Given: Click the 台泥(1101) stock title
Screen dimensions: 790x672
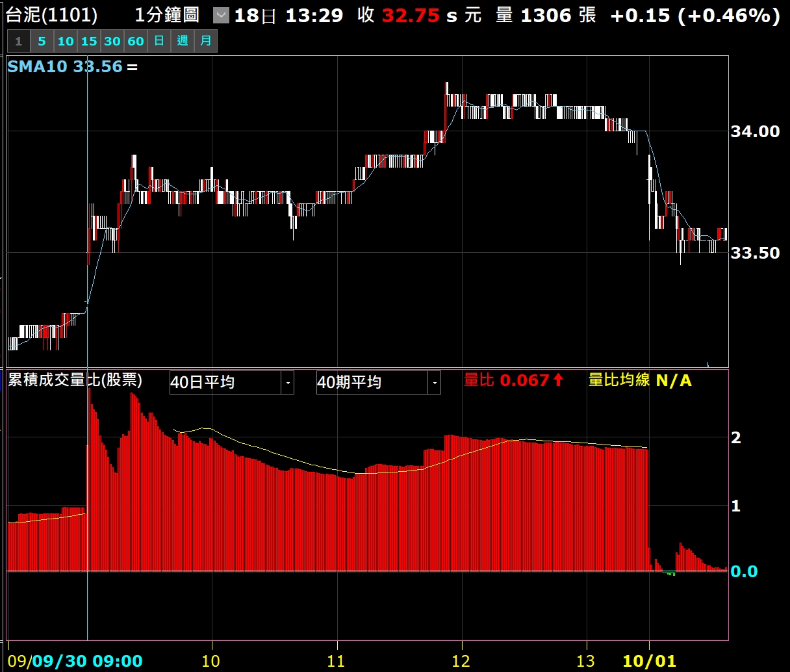Looking at the screenshot, I should click(x=52, y=16).
